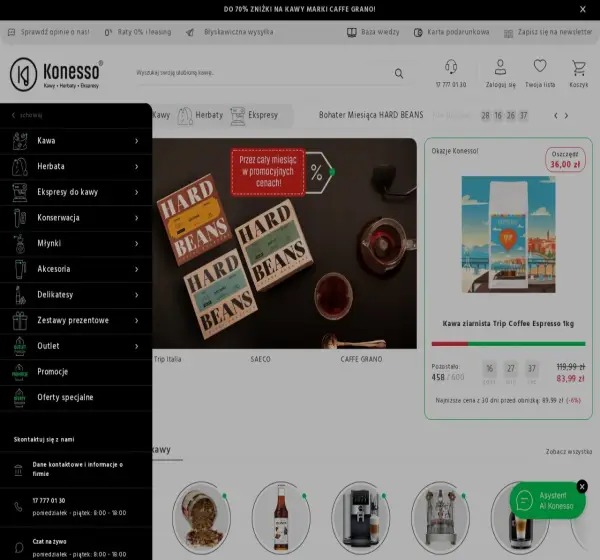The height and width of the screenshot is (560, 600).
Task: Click the loose tea tin category circle
Action: [202, 518]
